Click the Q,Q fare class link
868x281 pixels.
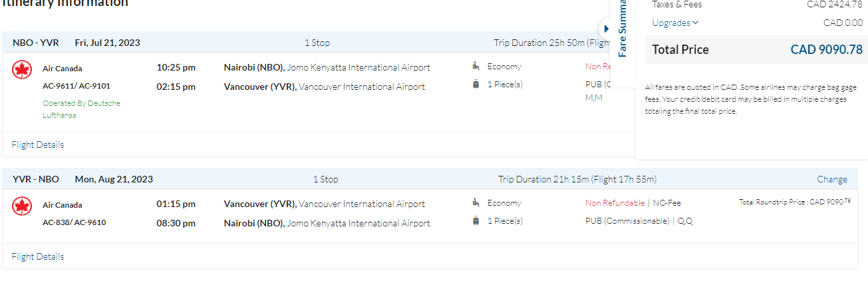(685, 221)
